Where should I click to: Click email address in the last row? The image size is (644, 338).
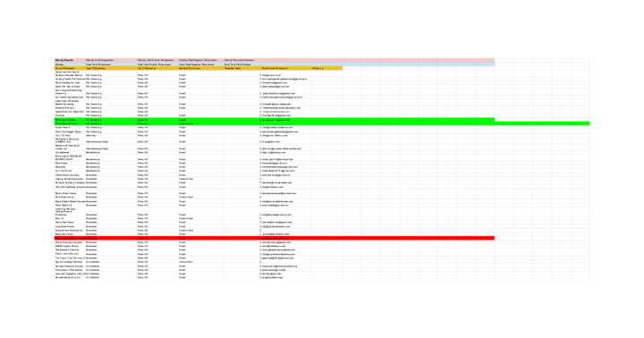[273, 277]
